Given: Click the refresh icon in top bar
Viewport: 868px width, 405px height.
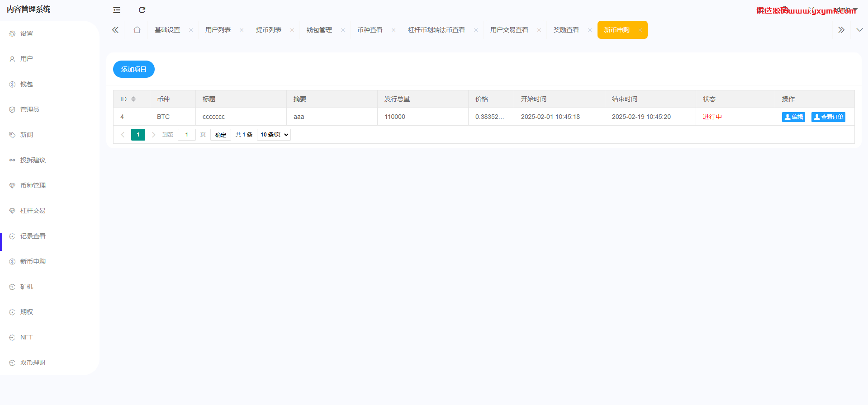Looking at the screenshot, I should click(x=142, y=10).
